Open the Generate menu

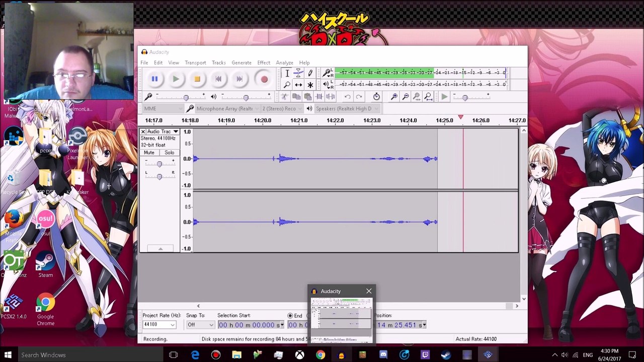click(242, 63)
